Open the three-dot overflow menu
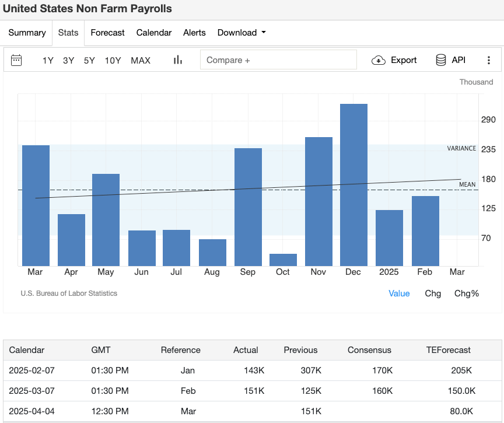The height and width of the screenshot is (423, 504). click(489, 60)
